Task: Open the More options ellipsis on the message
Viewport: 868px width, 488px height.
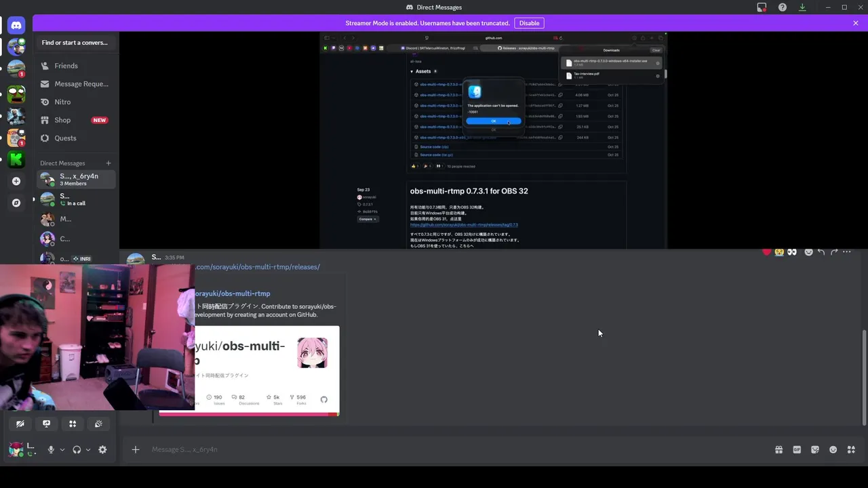Action: [x=846, y=252]
